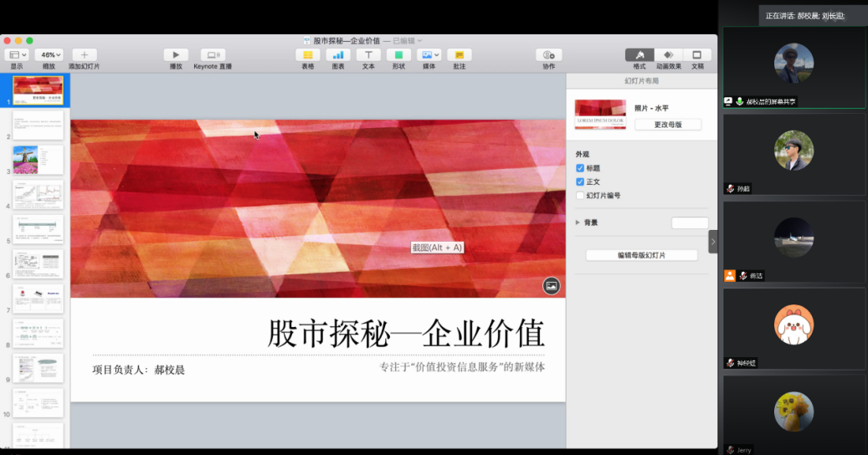Uncheck the Title (标题) checkbox
868x455 pixels.
pyautogui.click(x=580, y=168)
